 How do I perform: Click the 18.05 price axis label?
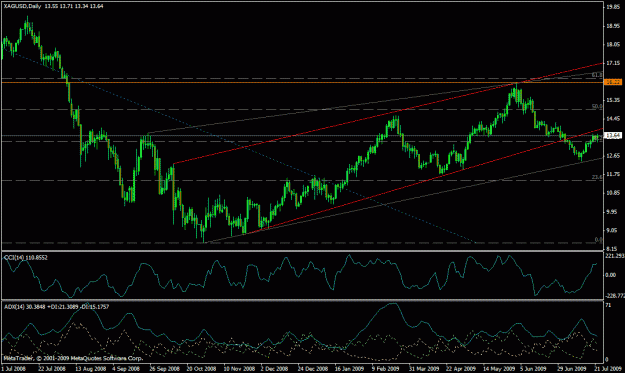(x=613, y=45)
